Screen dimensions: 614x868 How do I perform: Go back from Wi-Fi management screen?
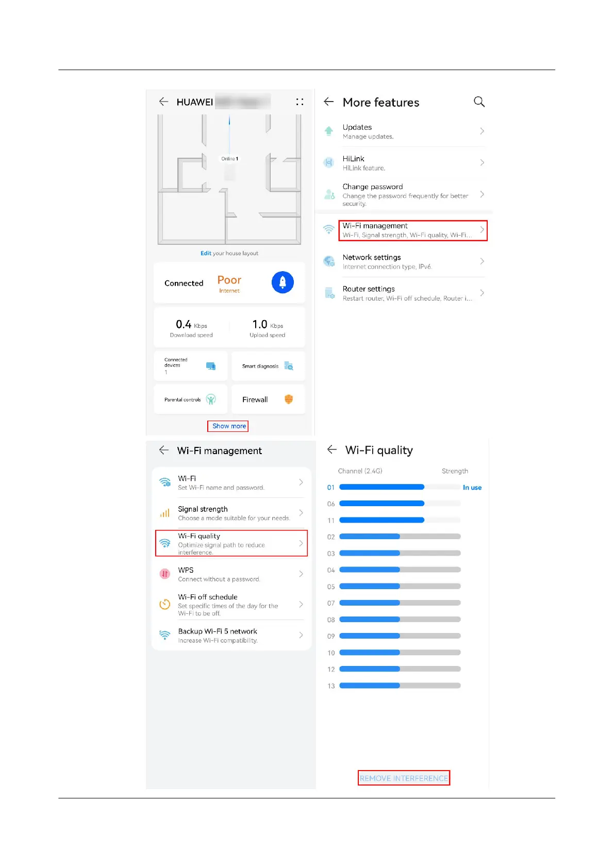click(x=164, y=450)
